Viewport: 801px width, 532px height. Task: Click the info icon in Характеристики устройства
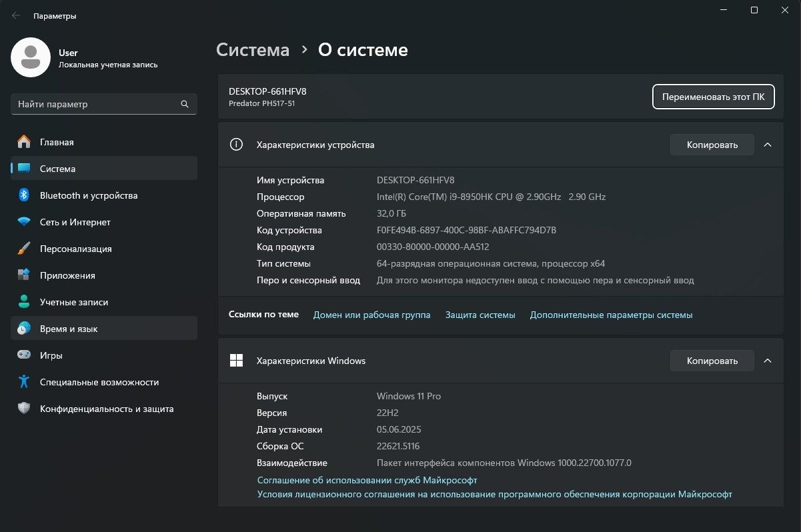pyautogui.click(x=236, y=145)
